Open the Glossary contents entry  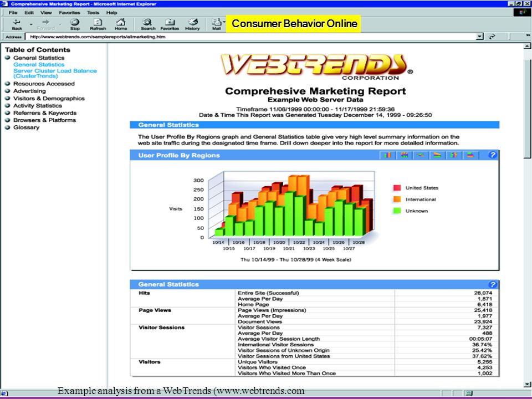26,127
